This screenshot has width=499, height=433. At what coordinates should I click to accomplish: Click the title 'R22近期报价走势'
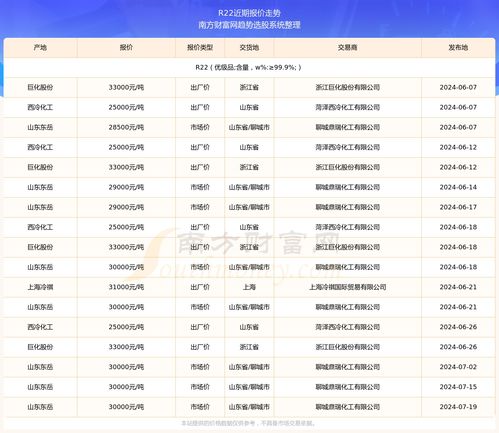point(249,13)
